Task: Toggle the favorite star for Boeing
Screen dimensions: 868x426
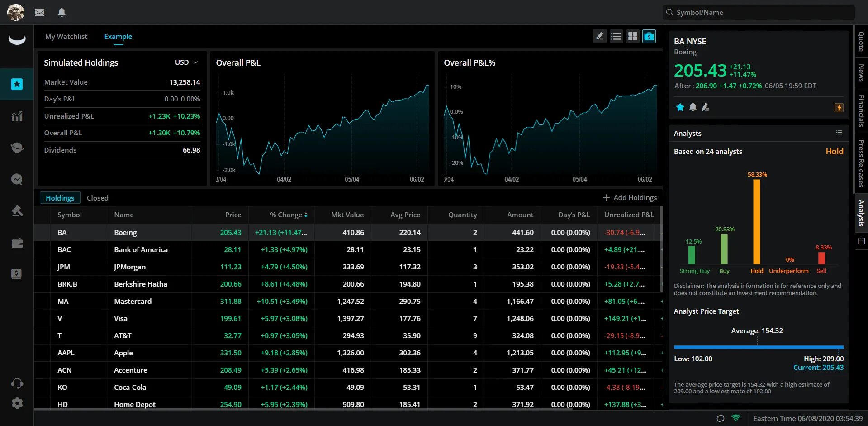Action: (x=680, y=107)
